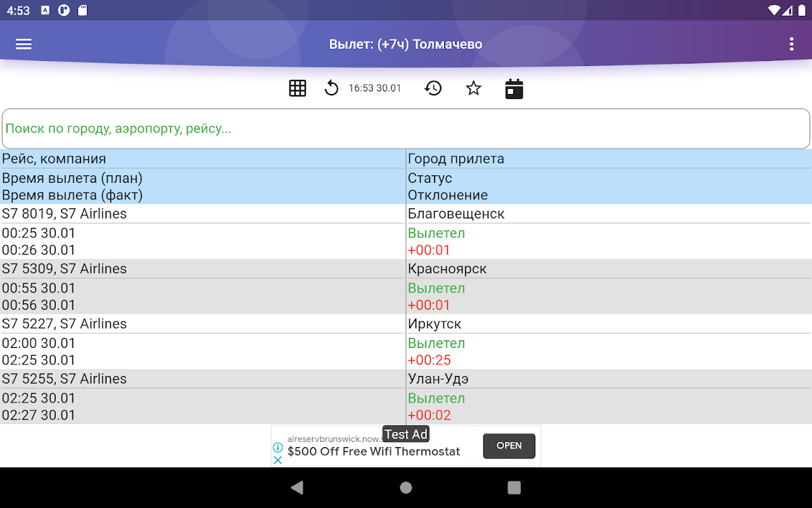This screenshot has height=508, width=812.
Task: Click the +00:25 delay for Иркутск
Action: click(x=429, y=361)
